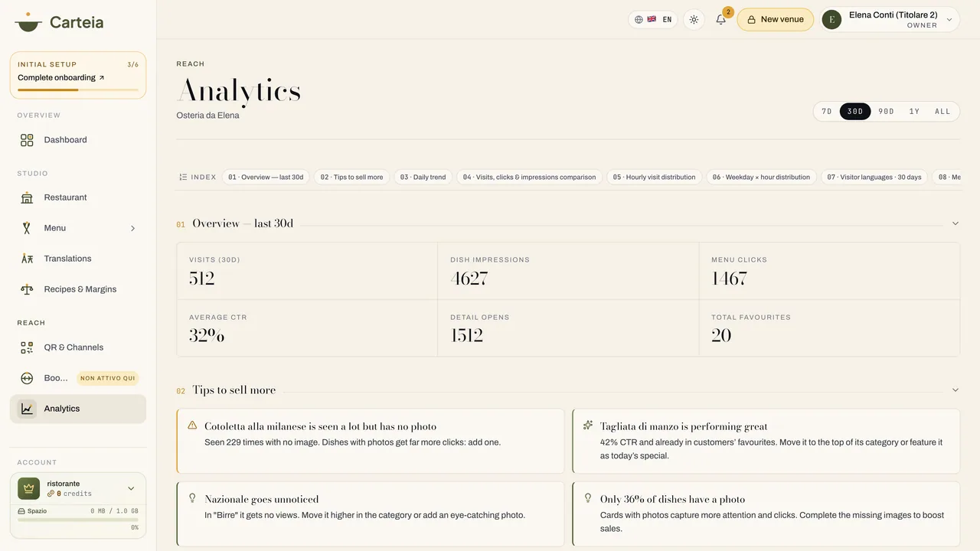Click the user avatar E
This screenshot has height=551, width=980.
click(831, 20)
